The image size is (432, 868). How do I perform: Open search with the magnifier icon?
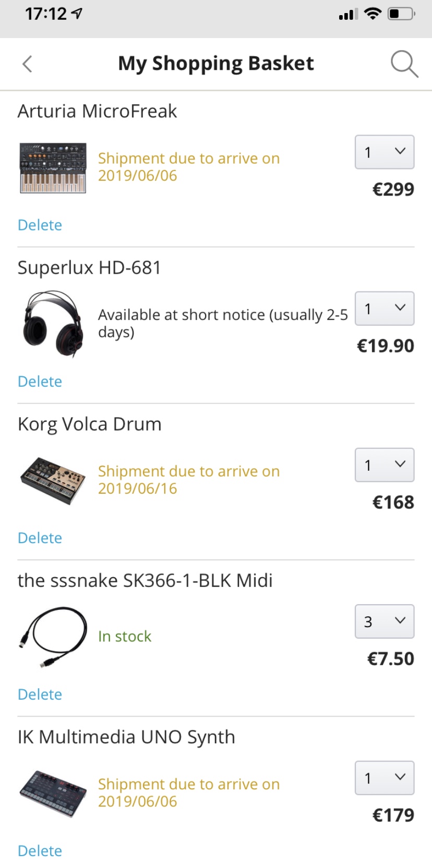[404, 64]
